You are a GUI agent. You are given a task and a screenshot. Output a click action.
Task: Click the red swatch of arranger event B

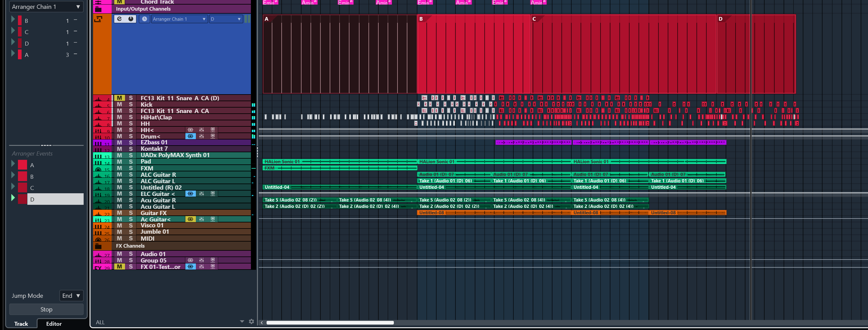point(22,177)
